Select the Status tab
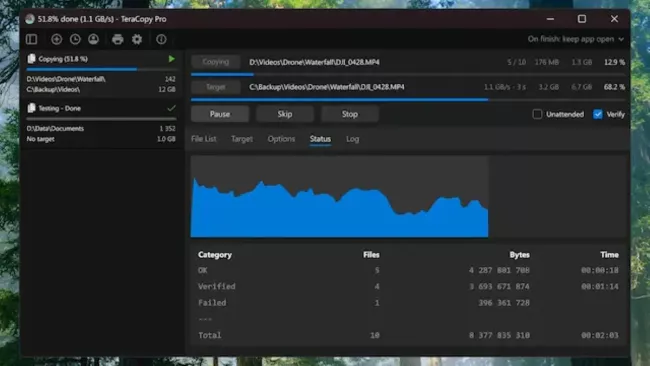This screenshot has height=366, width=650. 320,139
